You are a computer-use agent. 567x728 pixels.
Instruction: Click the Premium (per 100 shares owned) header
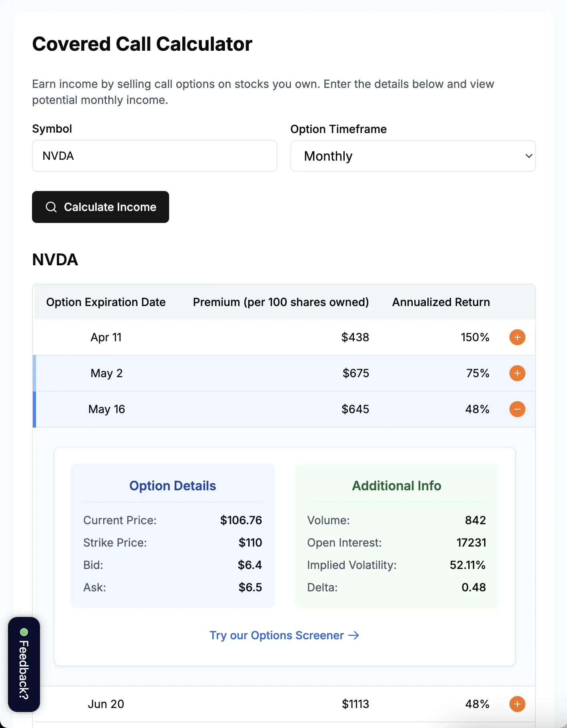click(281, 302)
